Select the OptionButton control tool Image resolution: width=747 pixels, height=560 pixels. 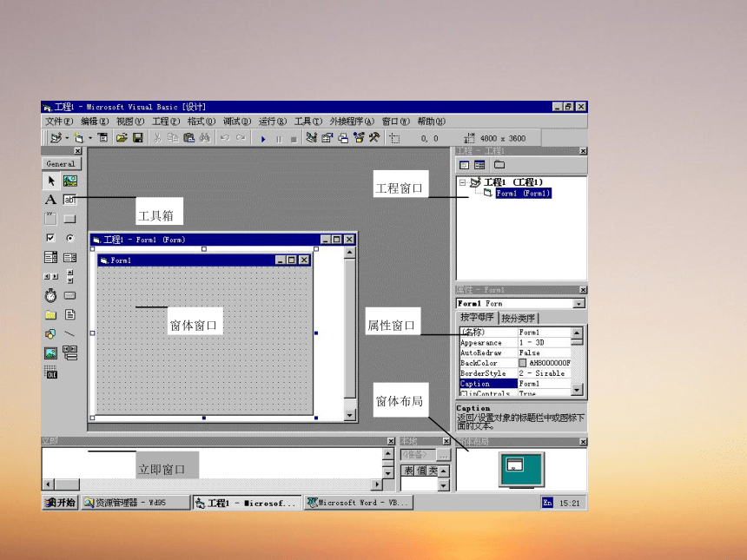[x=70, y=238]
